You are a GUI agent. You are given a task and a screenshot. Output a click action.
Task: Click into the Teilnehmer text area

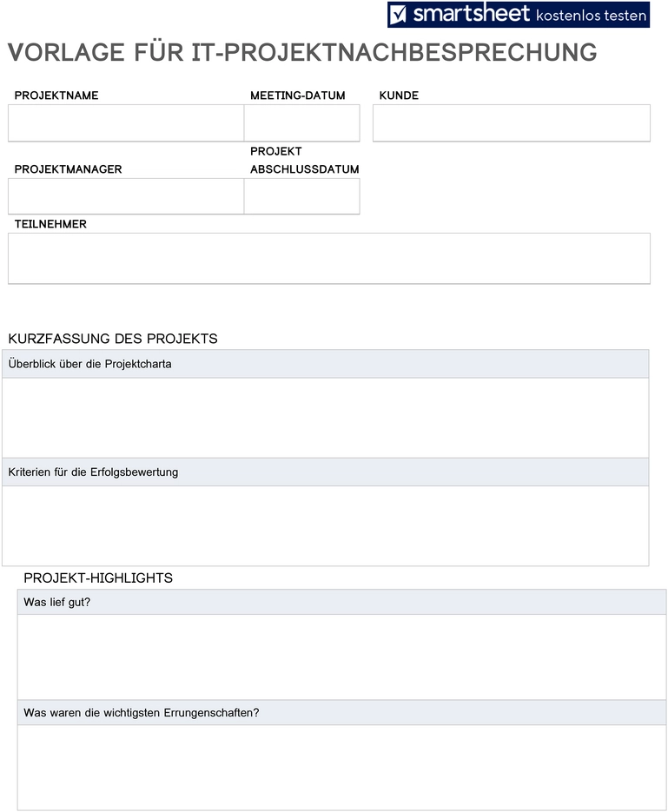[x=329, y=259]
